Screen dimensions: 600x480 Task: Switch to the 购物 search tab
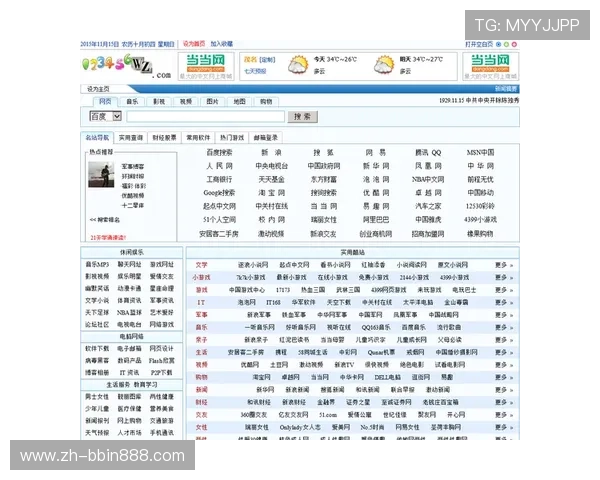(266, 102)
